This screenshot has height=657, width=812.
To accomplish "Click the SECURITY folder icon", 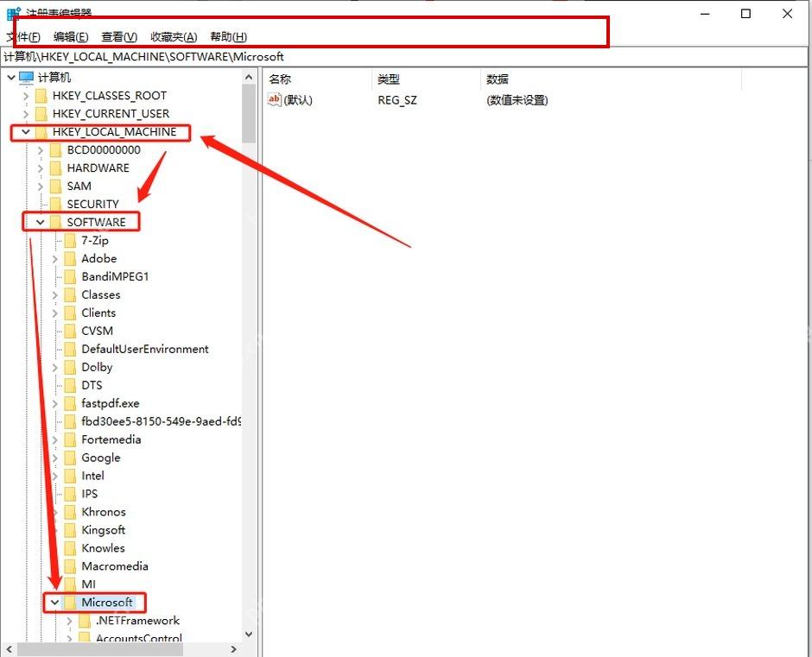I will 55,204.
